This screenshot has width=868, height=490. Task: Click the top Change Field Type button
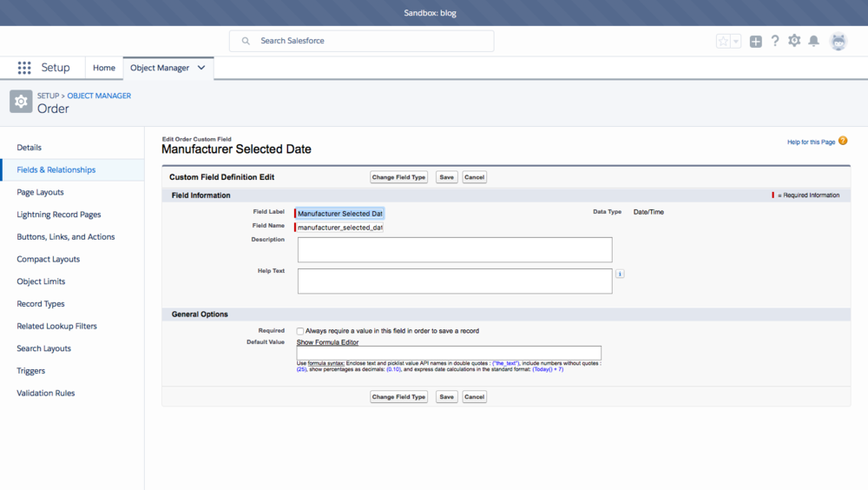[x=399, y=177]
